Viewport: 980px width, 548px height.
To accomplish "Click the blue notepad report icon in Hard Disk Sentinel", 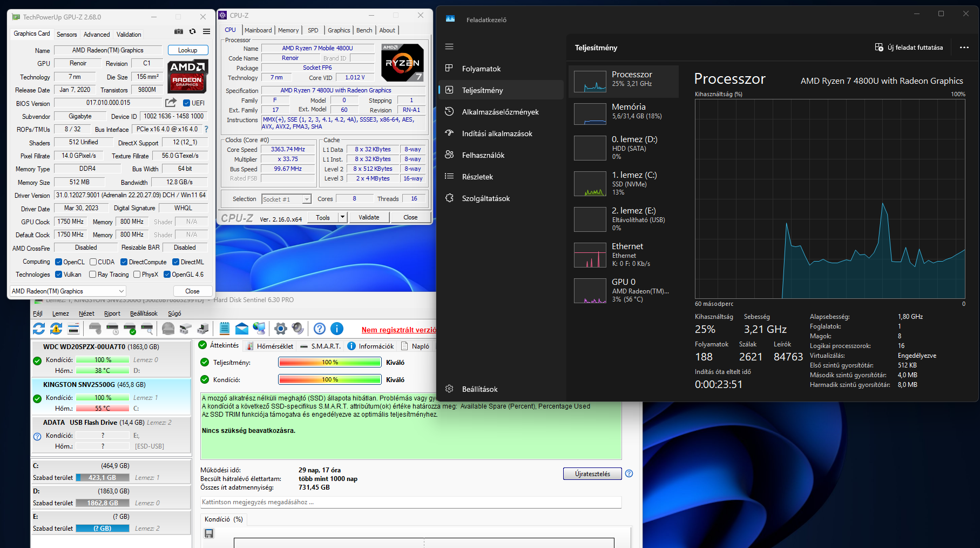I will pyautogui.click(x=225, y=328).
